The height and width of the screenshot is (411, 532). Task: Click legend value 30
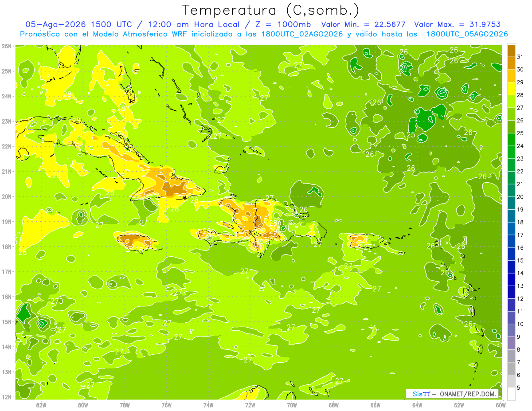click(x=520, y=70)
